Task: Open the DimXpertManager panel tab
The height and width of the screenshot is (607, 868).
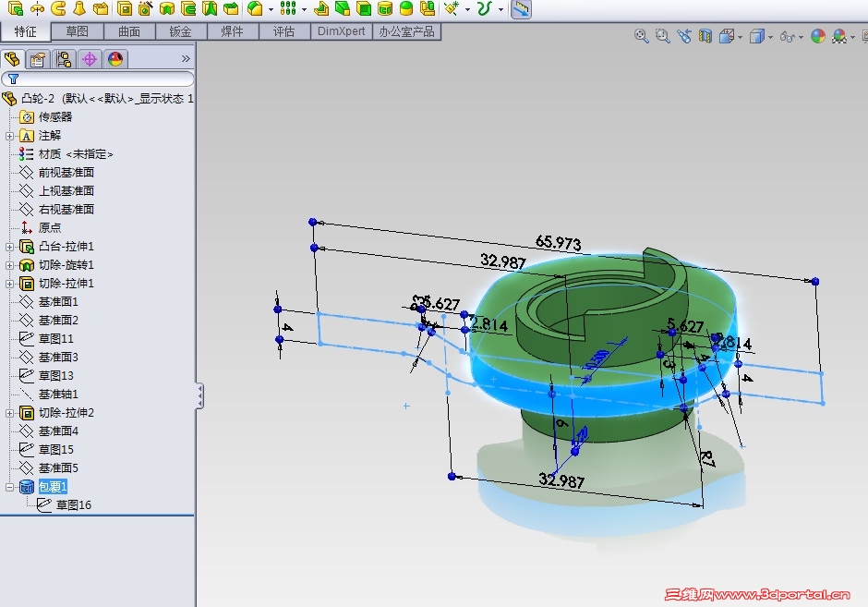Action: (90, 59)
